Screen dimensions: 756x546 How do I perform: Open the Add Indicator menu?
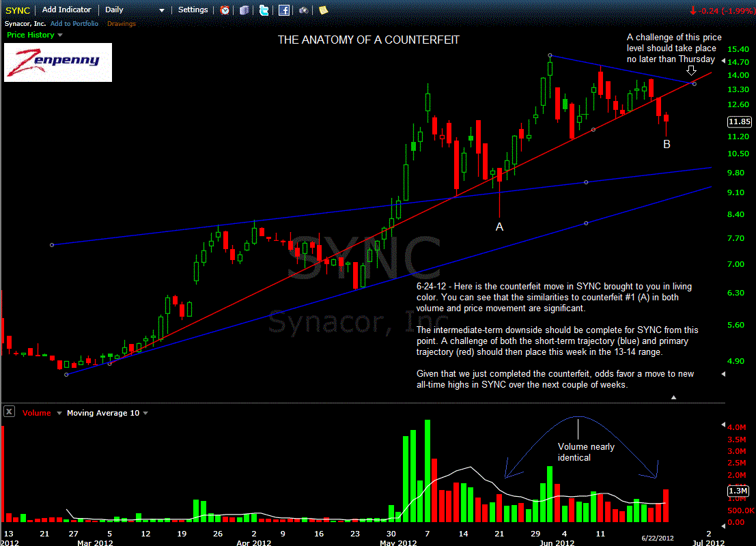(x=66, y=10)
